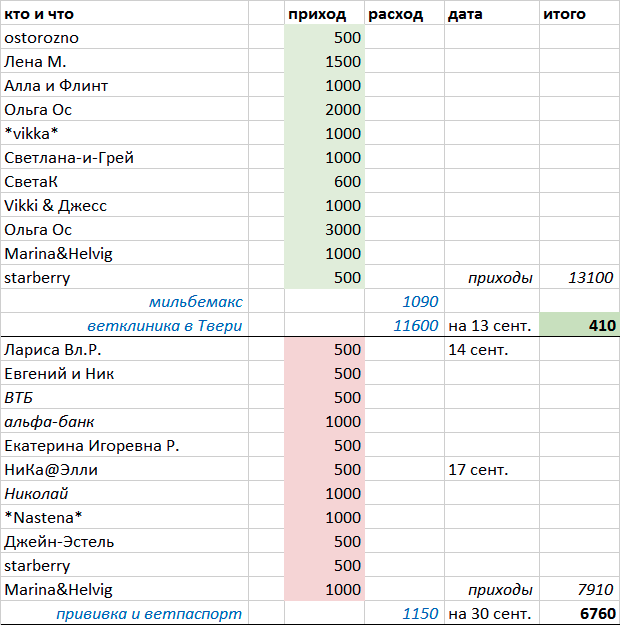Viewport: 620px width, 625px height.
Task: Select the '14 сент.' date cell
Action: 479,350
